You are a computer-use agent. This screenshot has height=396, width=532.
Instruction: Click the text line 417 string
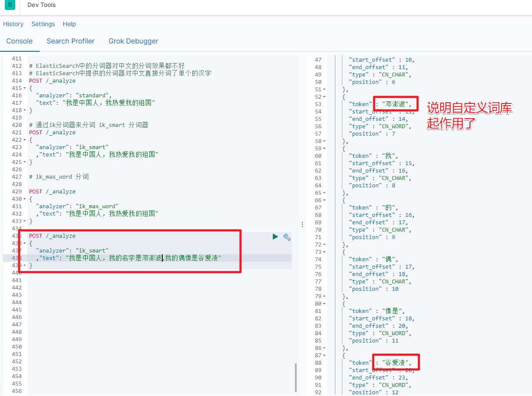tap(96, 103)
